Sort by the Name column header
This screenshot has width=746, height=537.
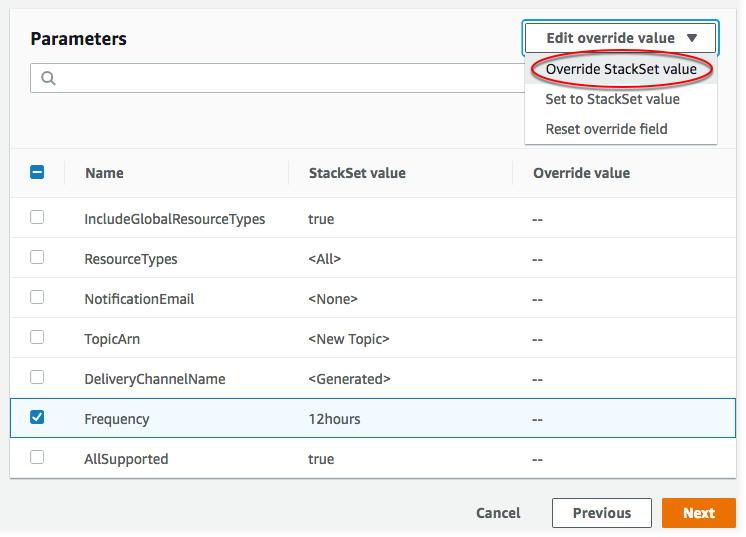(x=104, y=173)
